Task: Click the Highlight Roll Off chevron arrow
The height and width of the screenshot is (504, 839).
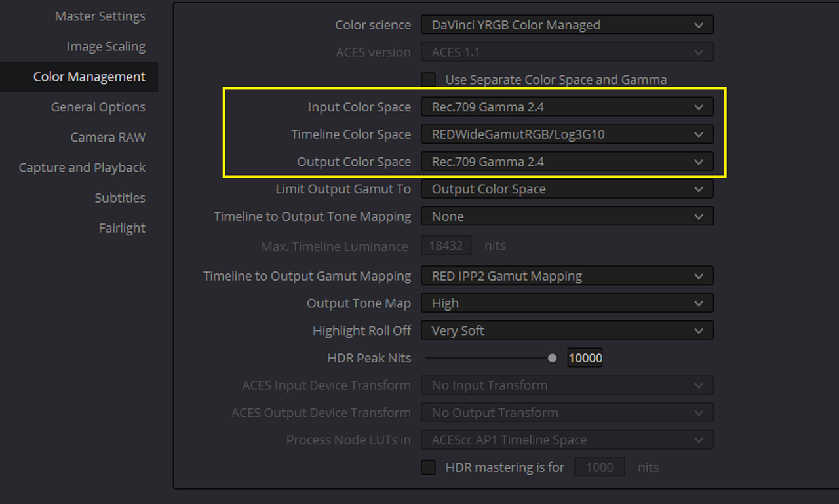Action: coord(699,331)
